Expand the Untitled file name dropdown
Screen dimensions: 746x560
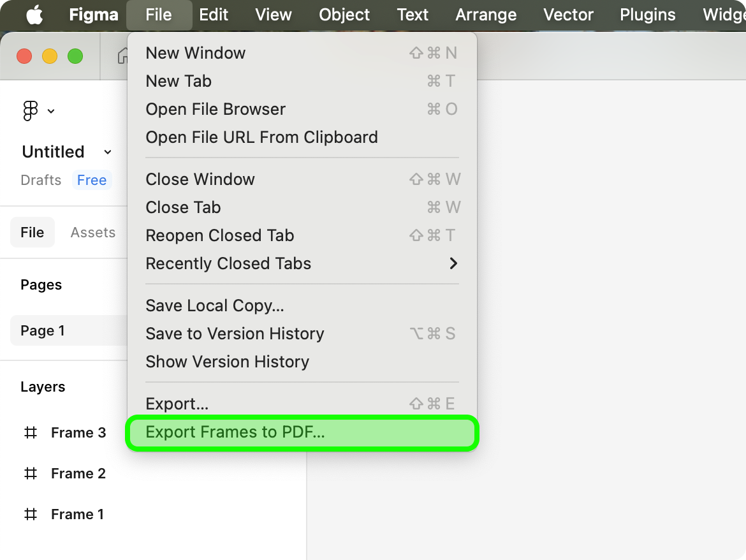108,152
